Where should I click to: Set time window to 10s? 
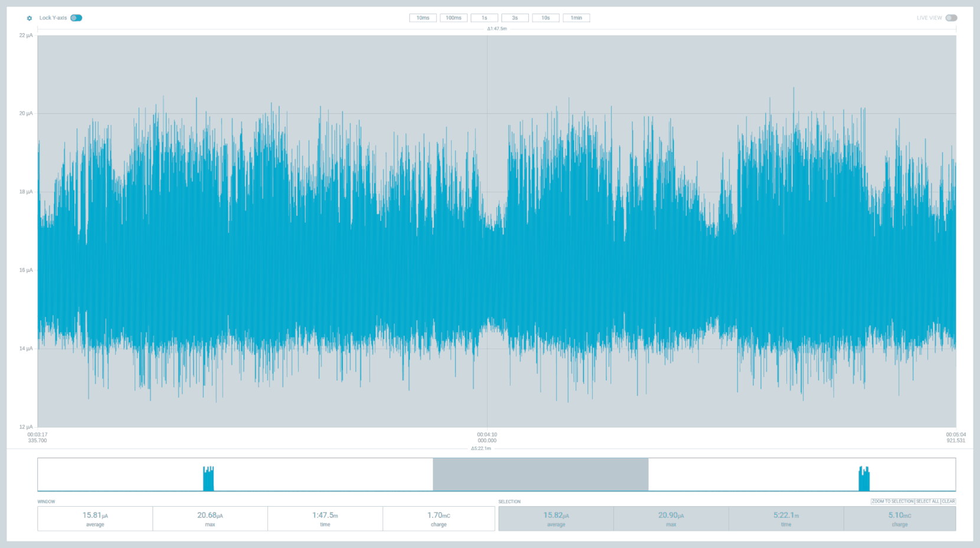(x=545, y=18)
